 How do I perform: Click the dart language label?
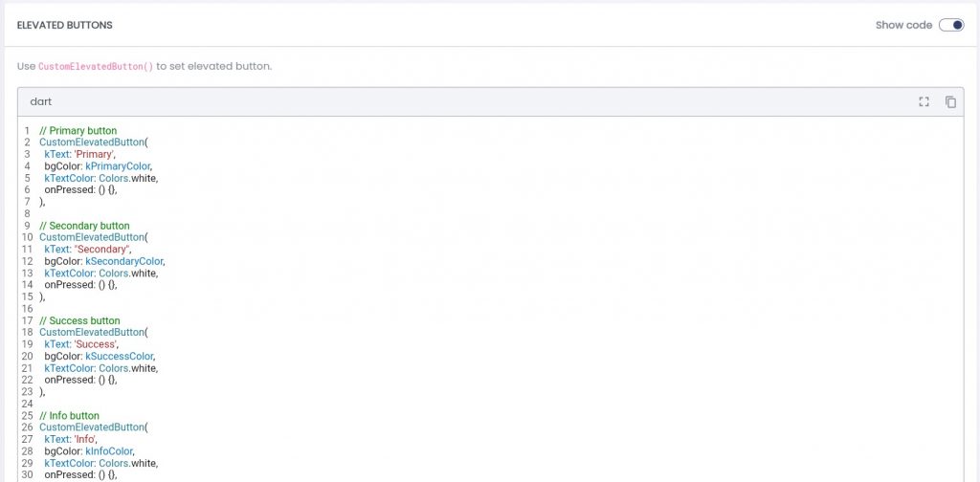41,101
